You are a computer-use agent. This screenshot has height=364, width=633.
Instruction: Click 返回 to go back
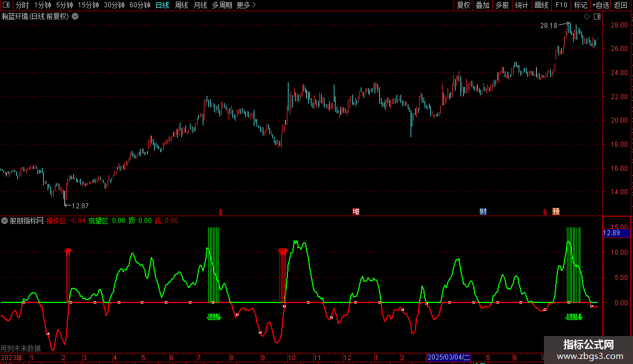[x=621, y=5]
